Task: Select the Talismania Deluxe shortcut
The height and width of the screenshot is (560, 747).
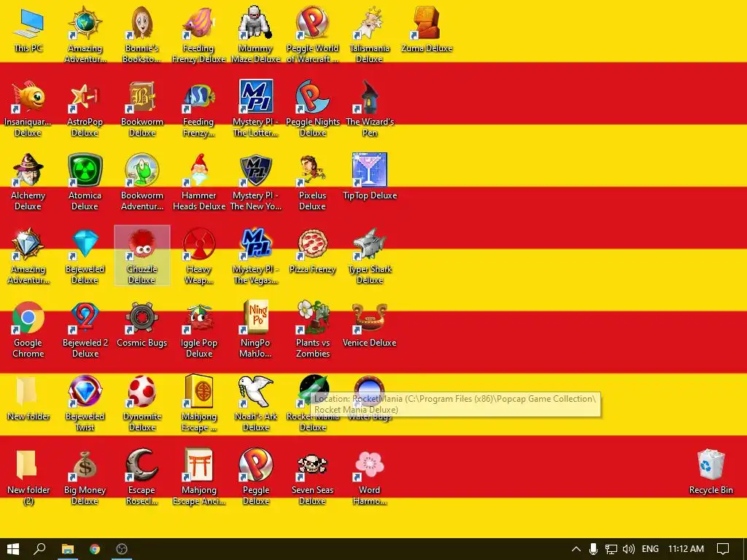Action: (370, 34)
